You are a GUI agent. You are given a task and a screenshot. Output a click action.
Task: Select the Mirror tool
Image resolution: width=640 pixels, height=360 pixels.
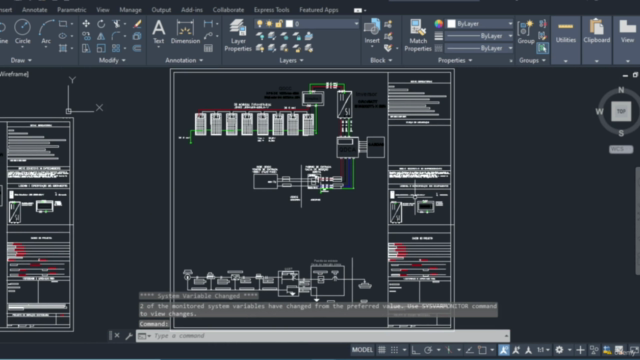[x=101, y=36]
